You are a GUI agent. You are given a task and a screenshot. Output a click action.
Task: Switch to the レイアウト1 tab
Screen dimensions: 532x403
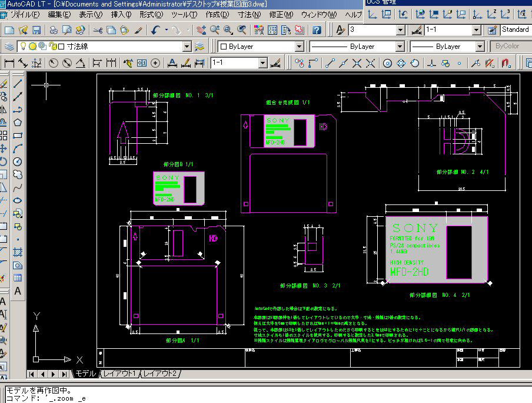tap(119, 374)
